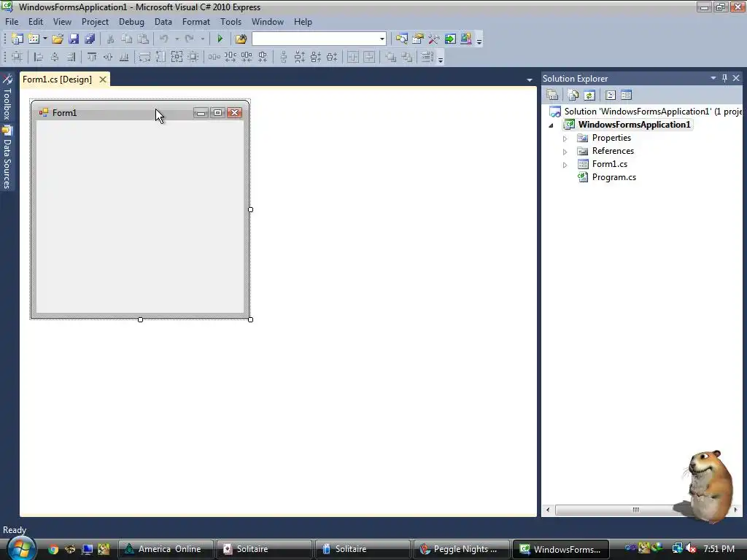Click the Start Page toolbar icon
747x560 pixels.
[x=449, y=39]
